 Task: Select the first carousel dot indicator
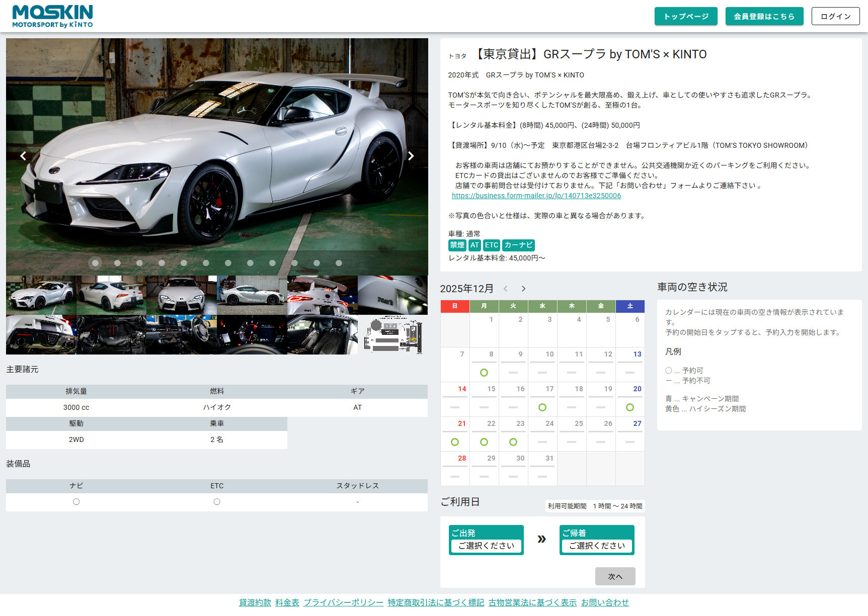click(95, 263)
